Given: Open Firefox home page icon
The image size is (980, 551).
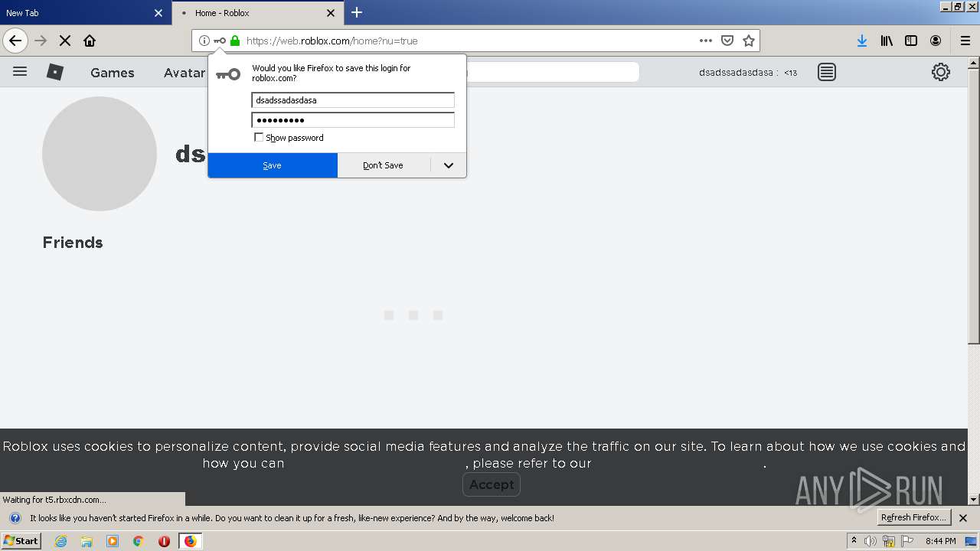Looking at the screenshot, I should pyautogui.click(x=90, y=41).
